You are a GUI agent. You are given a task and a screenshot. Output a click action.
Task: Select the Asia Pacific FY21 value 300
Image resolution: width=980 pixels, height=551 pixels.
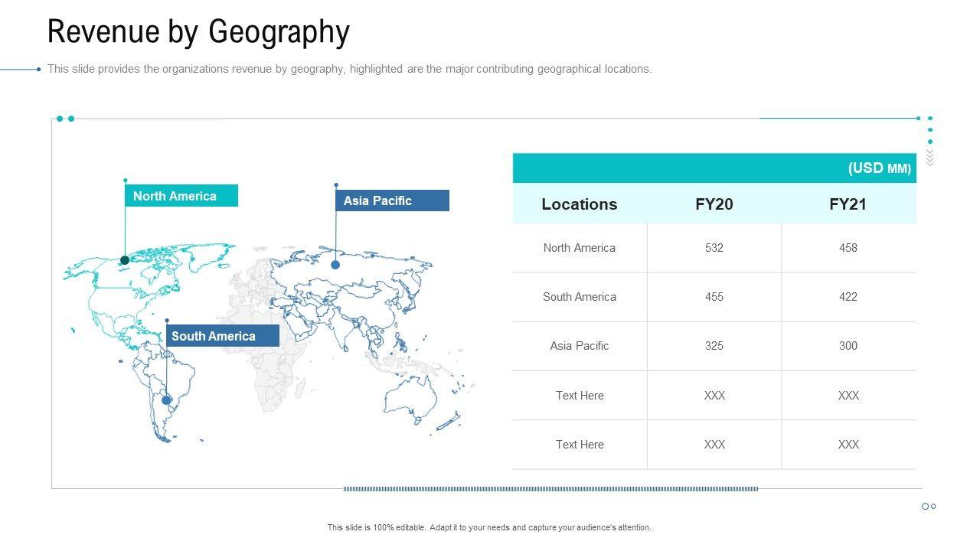[x=848, y=346]
